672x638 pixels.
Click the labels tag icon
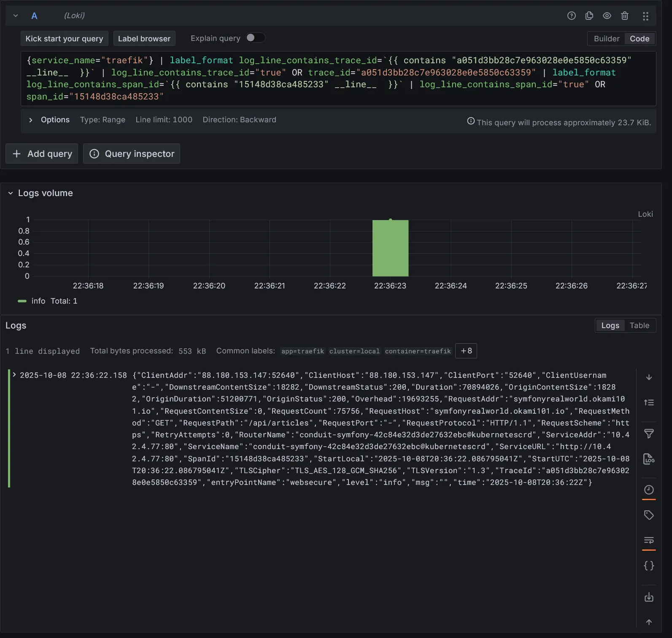click(649, 515)
